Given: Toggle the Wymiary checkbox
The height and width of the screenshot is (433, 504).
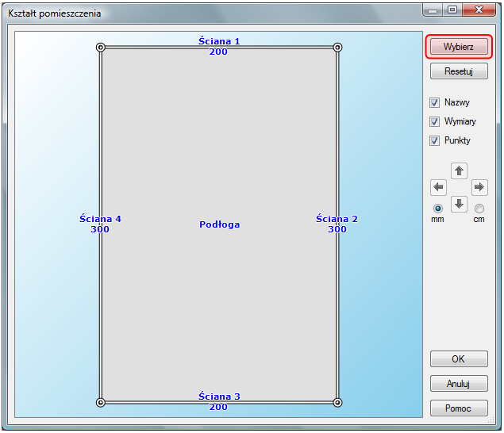Looking at the screenshot, I should [x=435, y=121].
